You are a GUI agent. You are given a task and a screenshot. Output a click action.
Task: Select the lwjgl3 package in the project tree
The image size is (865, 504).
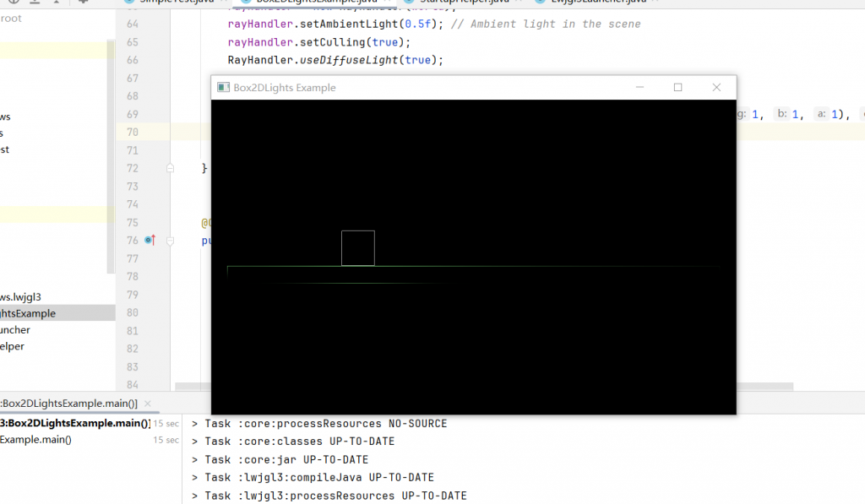click(20, 297)
